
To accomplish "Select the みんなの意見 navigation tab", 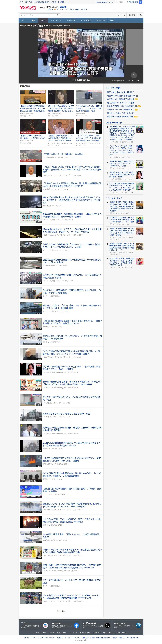I will click(86, 21).
